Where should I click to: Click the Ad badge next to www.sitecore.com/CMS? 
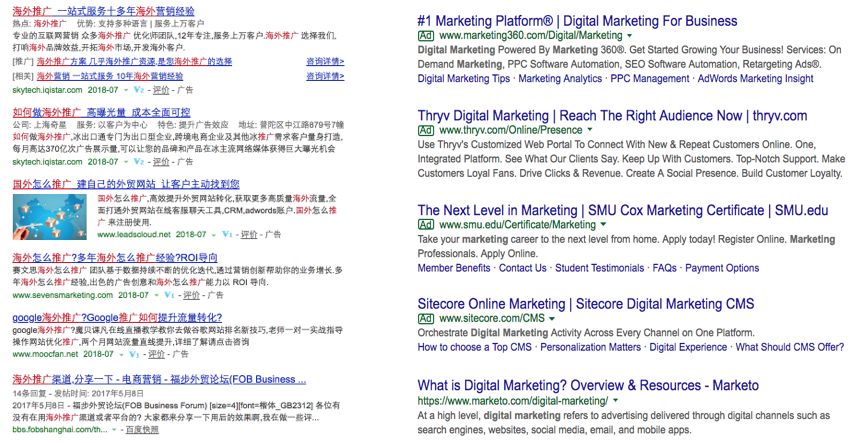coord(426,318)
